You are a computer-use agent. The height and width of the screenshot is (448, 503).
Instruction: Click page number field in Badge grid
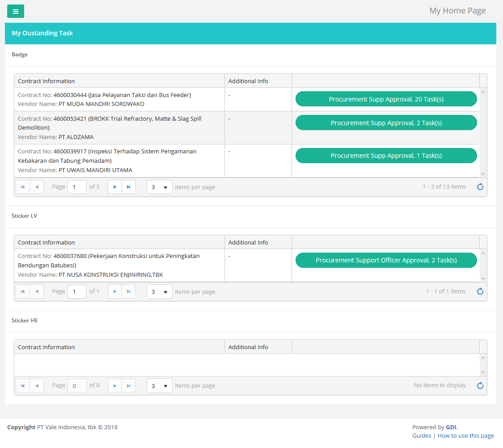tap(77, 187)
